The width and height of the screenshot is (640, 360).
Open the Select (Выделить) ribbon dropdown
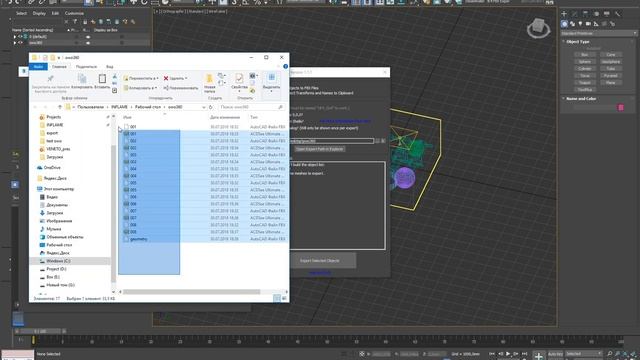(271, 82)
